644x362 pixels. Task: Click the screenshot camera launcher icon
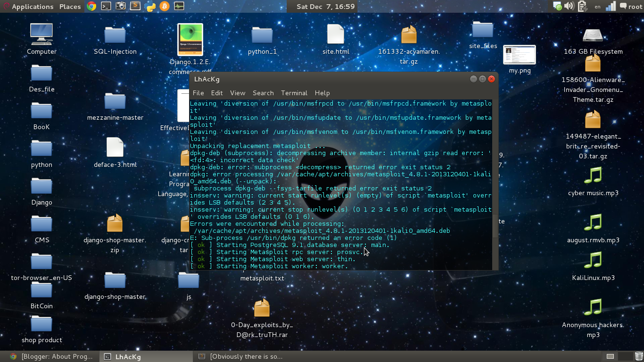point(121,6)
